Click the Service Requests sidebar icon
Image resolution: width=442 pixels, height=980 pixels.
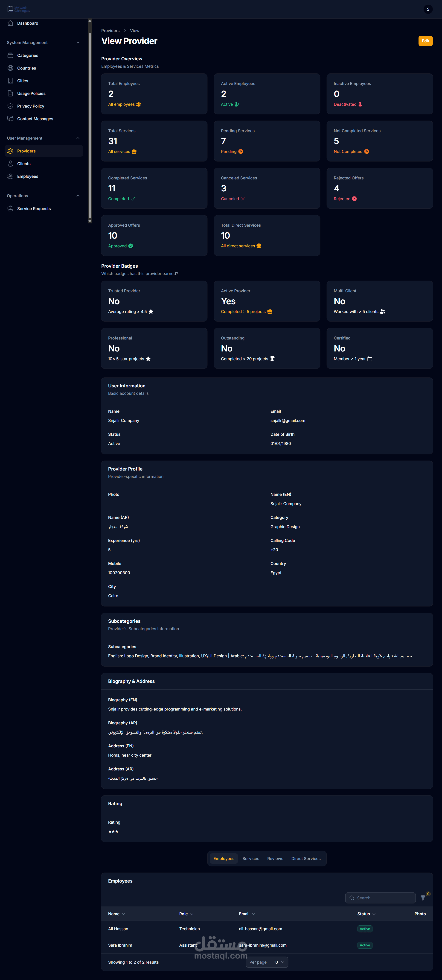10,208
